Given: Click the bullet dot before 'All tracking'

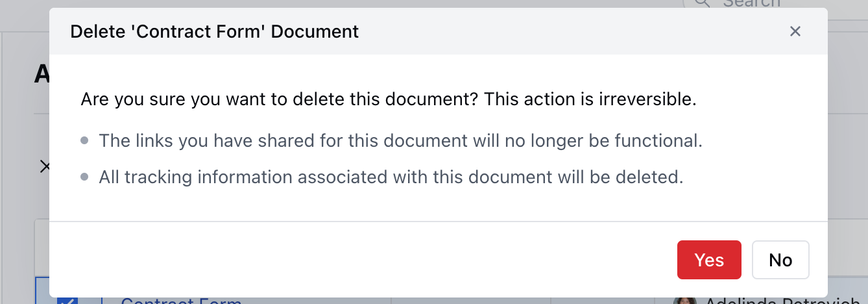Looking at the screenshot, I should pyautogui.click(x=84, y=177).
